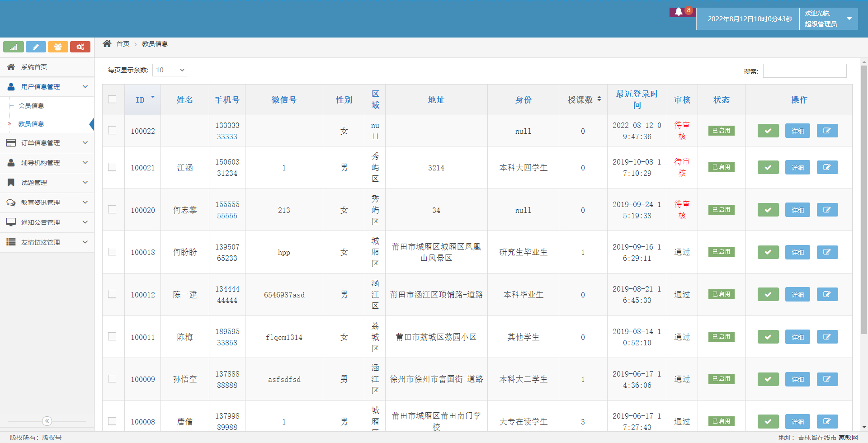Edit row 100022 using the pencil icon
The width and height of the screenshot is (868, 443).
coord(827,131)
